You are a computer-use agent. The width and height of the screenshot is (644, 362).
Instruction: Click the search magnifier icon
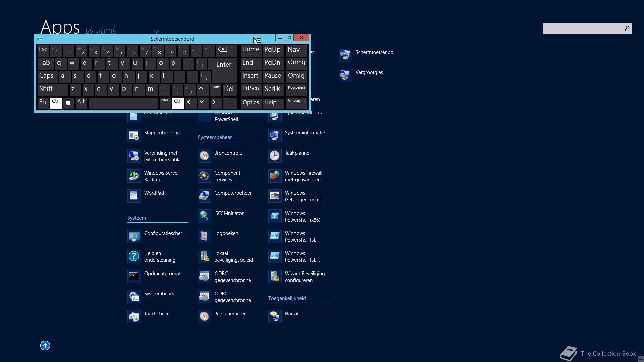(x=627, y=28)
